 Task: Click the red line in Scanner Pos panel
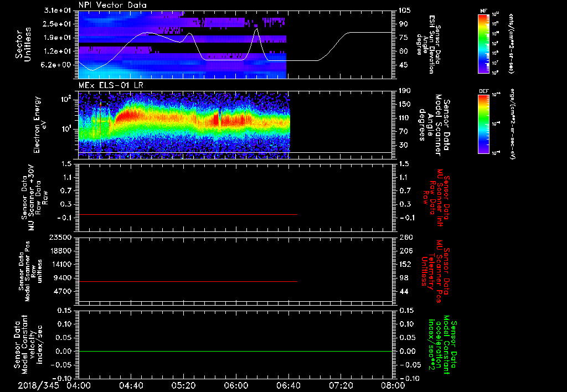188,281
